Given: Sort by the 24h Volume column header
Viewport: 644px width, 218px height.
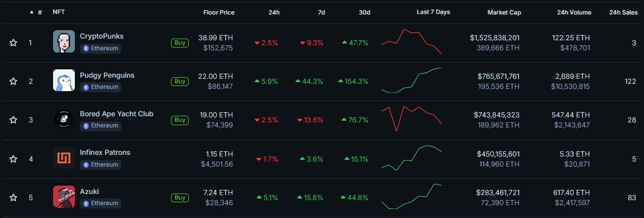Looking at the screenshot, I should point(574,12).
